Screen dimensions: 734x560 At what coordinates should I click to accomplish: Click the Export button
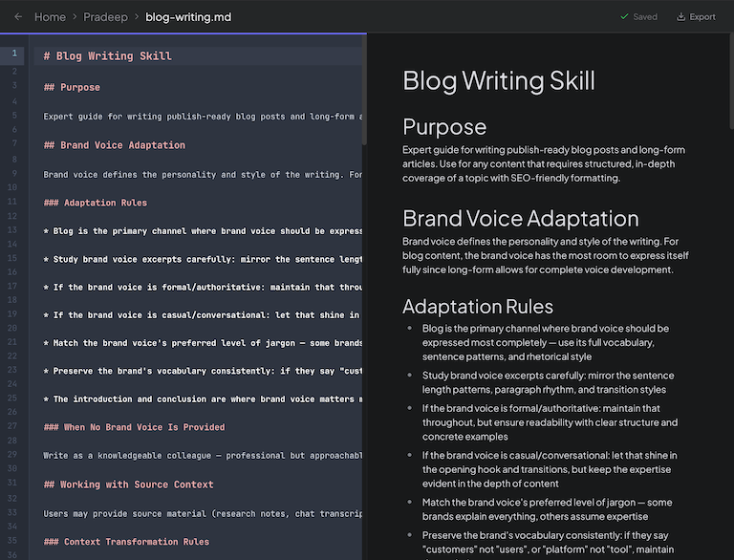tap(696, 17)
